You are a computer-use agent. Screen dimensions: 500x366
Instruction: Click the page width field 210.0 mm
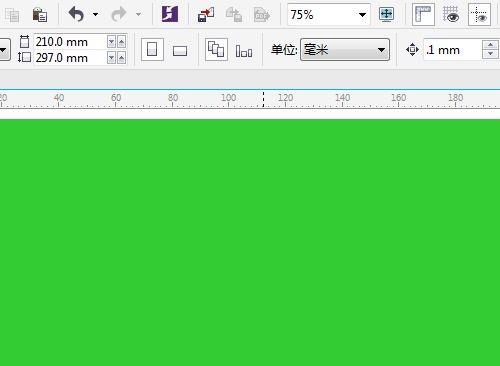point(70,42)
